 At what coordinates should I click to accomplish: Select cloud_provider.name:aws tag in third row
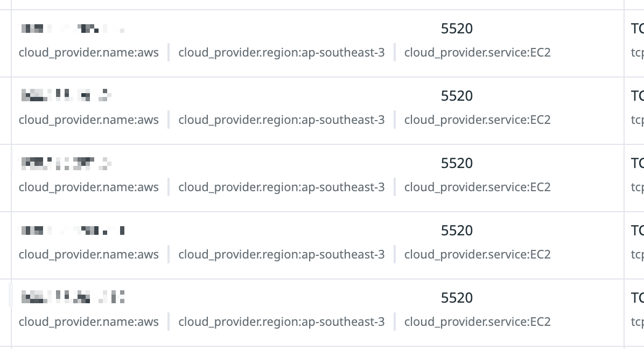pos(89,187)
